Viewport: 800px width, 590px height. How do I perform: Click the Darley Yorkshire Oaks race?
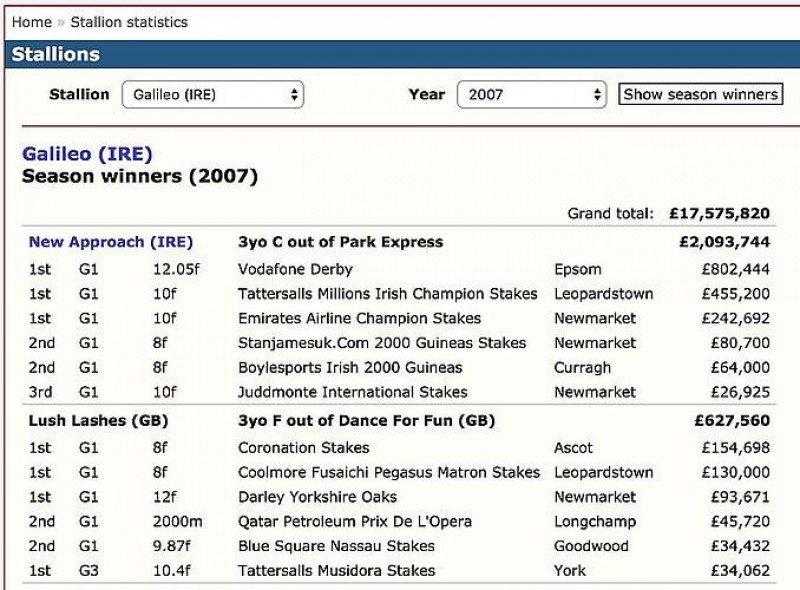(317, 497)
